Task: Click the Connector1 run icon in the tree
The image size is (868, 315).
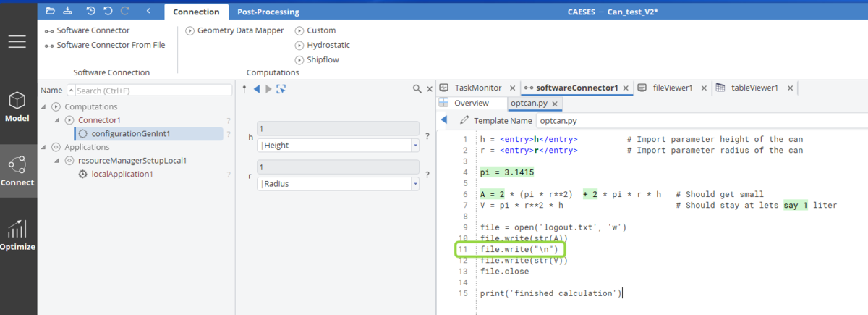Action: (x=69, y=120)
